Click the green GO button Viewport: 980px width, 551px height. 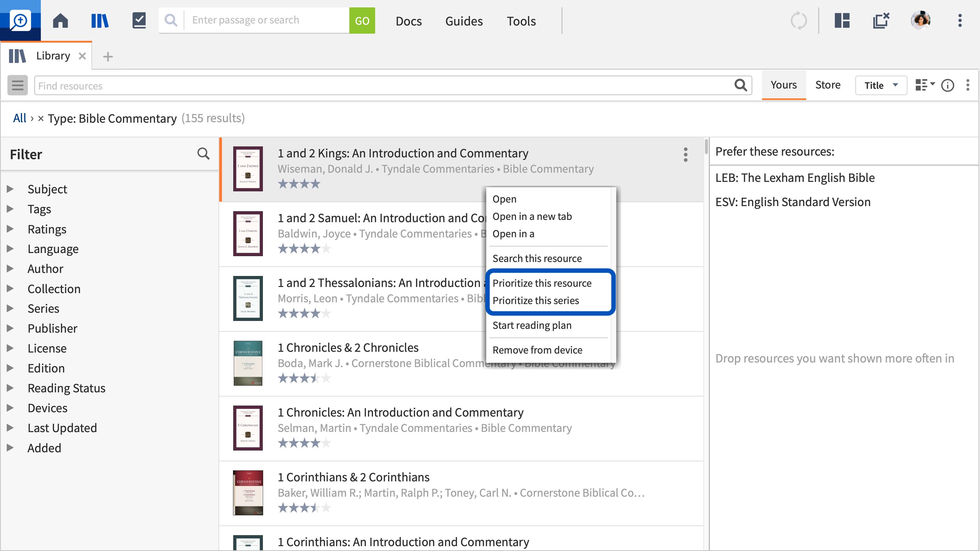click(x=362, y=20)
